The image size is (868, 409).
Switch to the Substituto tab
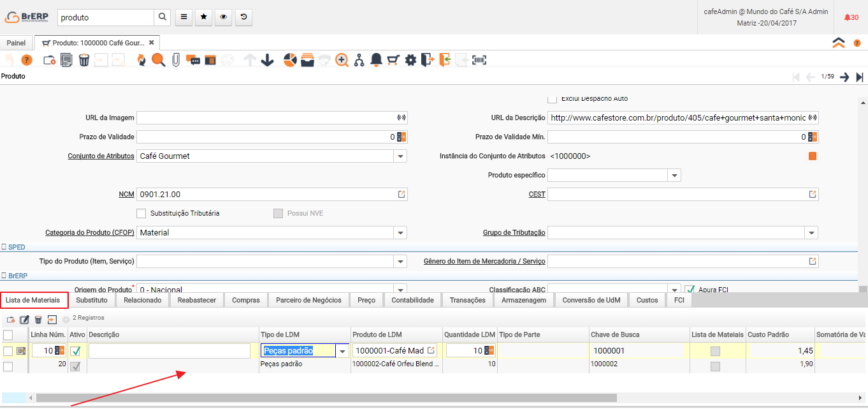pyautogui.click(x=92, y=300)
